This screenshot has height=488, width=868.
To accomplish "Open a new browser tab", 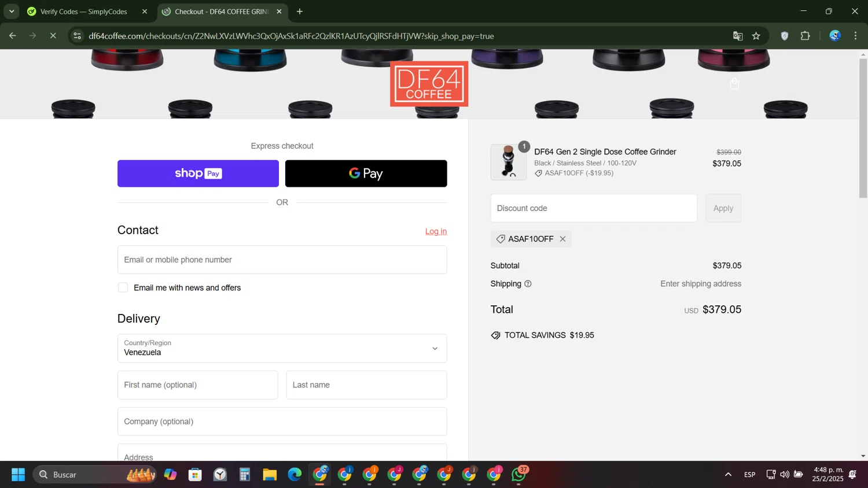I will tap(300, 12).
